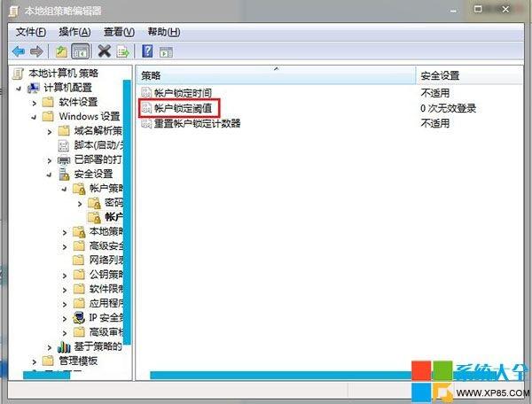532x404 pixels.
Task: Click the Back arrow toolbar icon
Action: coord(19,51)
